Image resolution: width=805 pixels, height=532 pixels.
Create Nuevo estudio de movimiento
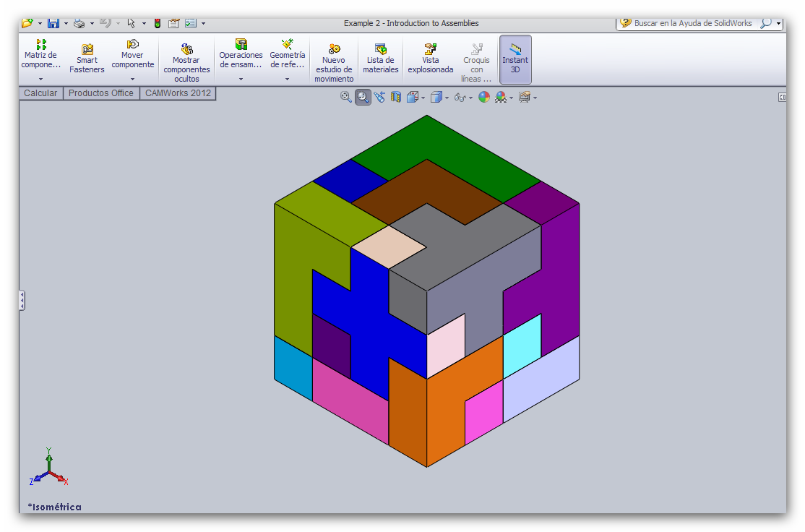[334, 63]
